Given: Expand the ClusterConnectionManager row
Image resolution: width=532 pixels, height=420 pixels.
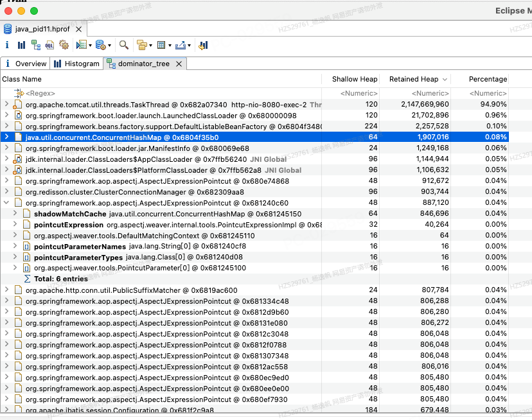Looking at the screenshot, I should coord(6,191).
